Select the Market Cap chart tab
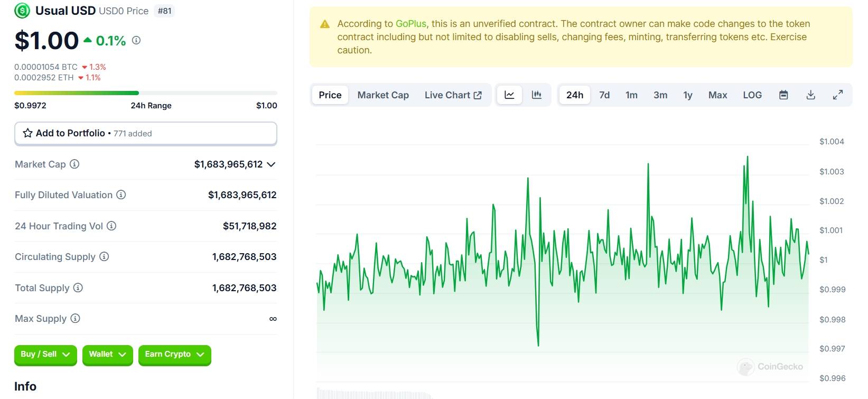The width and height of the screenshot is (868, 399). (383, 95)
